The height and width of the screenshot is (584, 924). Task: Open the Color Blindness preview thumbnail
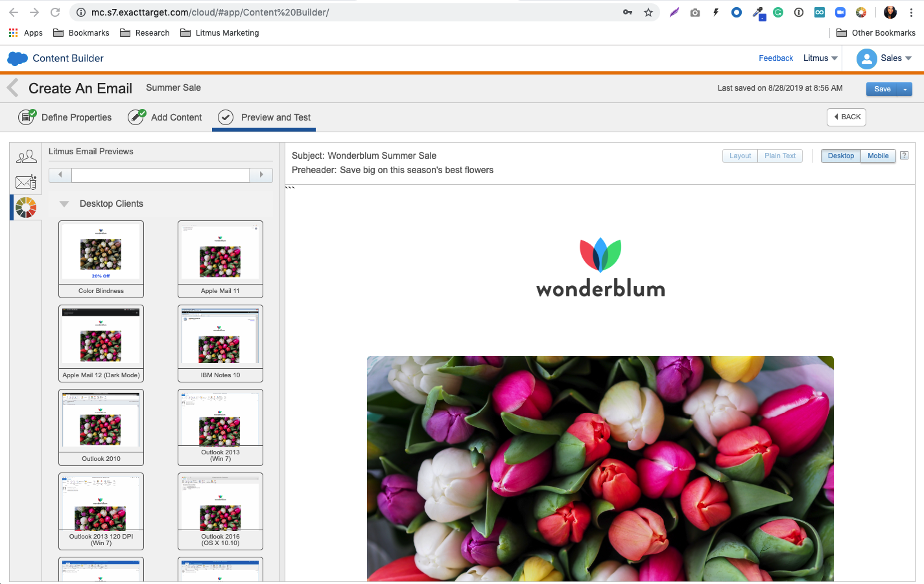coord(101,259)
